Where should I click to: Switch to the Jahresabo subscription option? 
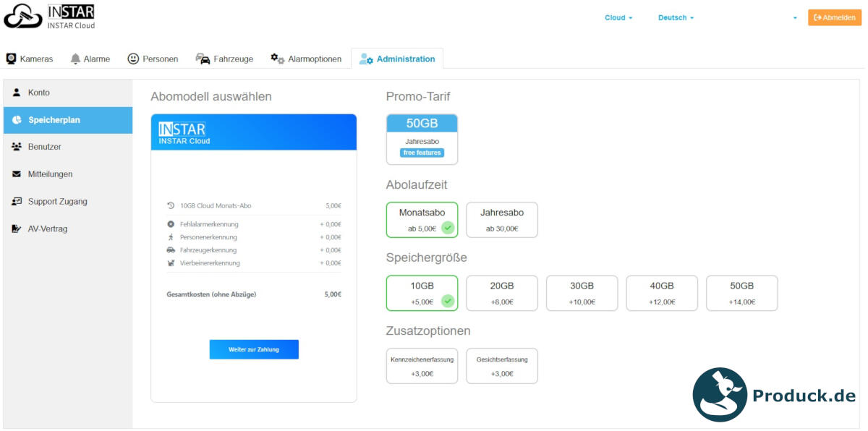coord(501,219)
